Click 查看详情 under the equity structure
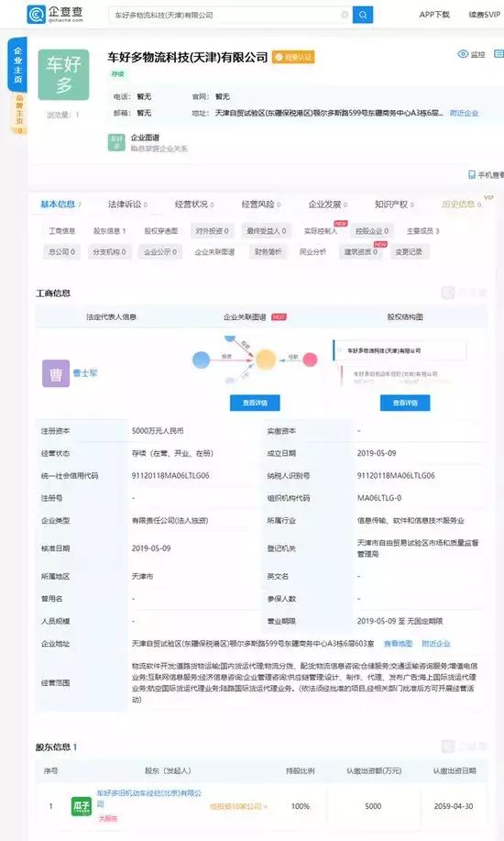This screenshot has height=841, width=504. [405, 403]
